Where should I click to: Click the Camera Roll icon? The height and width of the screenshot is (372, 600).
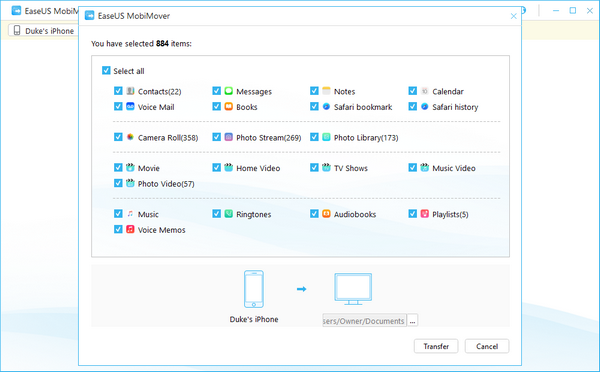tap(130, 137)
